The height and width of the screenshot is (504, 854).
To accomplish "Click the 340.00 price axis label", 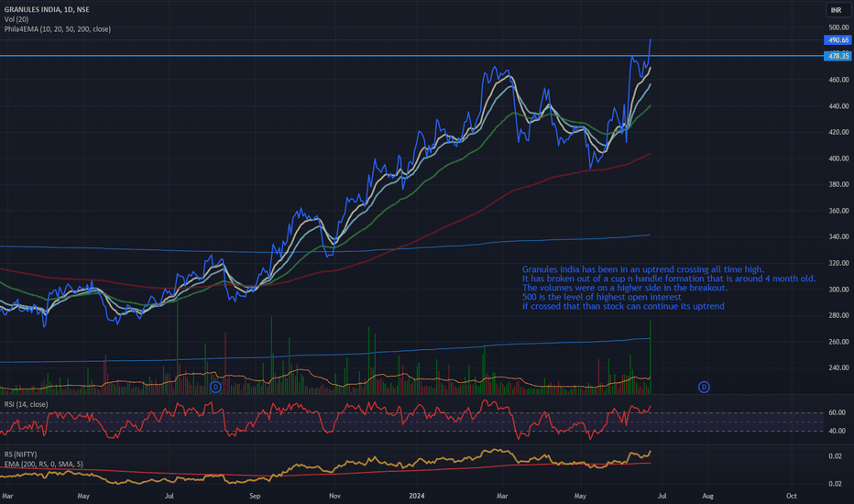I will [x=838, y=237].
